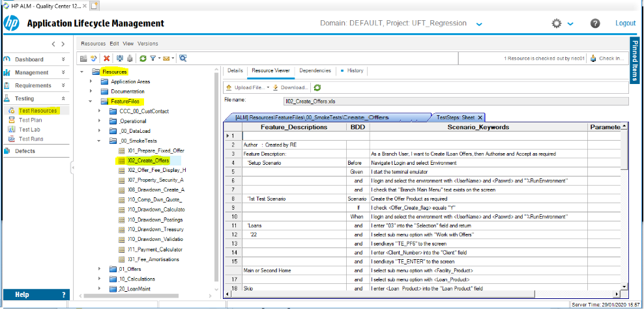Click the Download button
Viewport: 644px width, 310px height.
tap(290, 87)
